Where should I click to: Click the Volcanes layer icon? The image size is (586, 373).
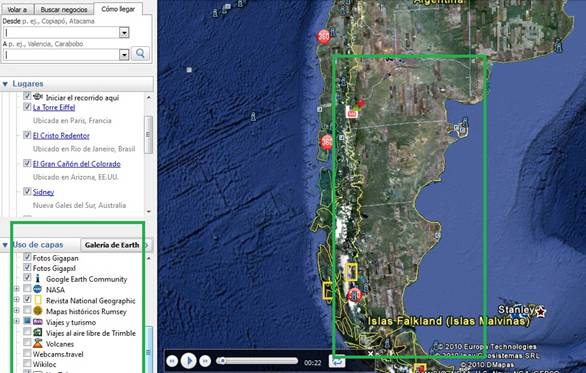pyautogui.click(x=38, y=343)
